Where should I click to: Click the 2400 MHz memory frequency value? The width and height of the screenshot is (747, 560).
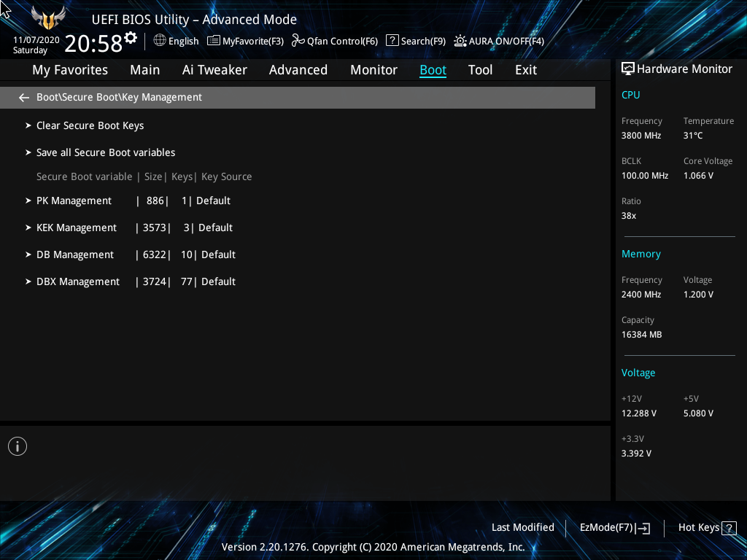pos(640,295)
